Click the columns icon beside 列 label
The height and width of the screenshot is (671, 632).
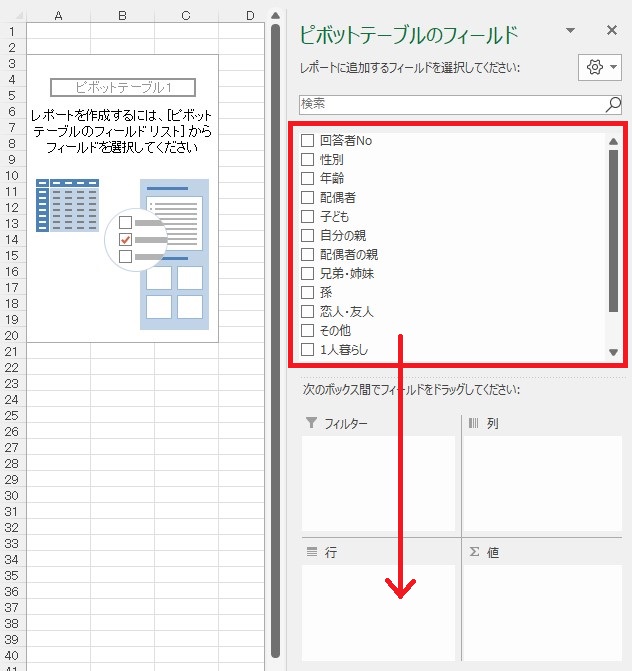click(x=473, y=424)
